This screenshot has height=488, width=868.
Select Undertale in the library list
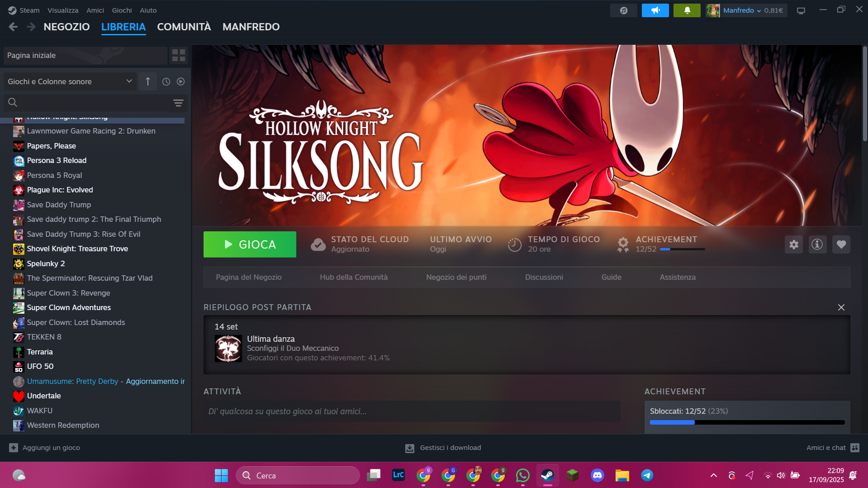pos(44,396)
